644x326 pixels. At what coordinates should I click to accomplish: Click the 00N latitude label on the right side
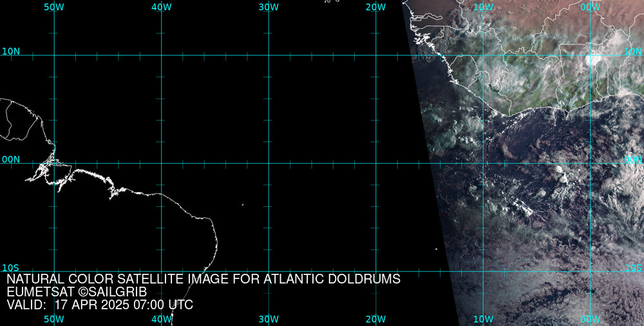click(x=633, y=160)
